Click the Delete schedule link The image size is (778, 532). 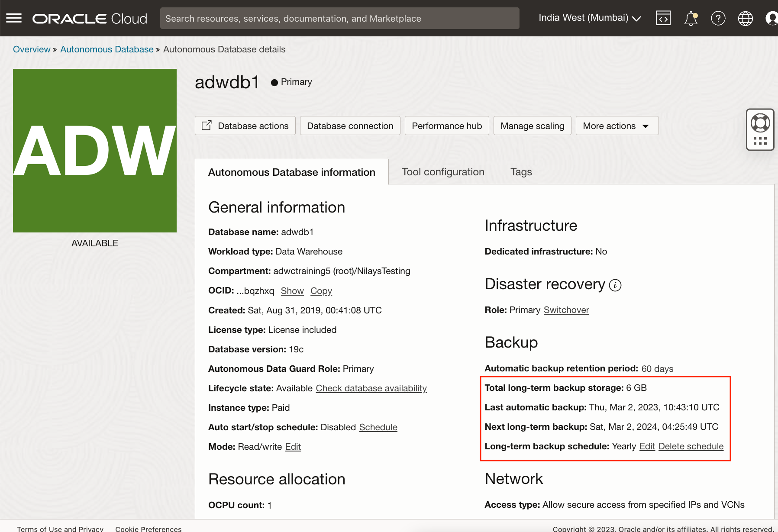[691, 446]
